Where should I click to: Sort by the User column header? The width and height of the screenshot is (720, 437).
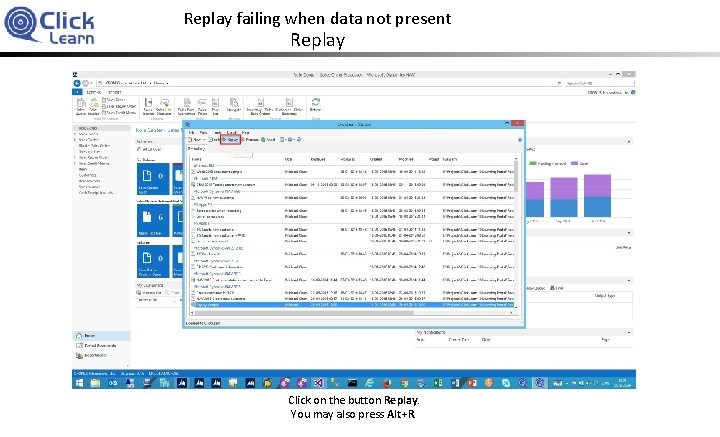pyautogui.click(x=288, y=159)
